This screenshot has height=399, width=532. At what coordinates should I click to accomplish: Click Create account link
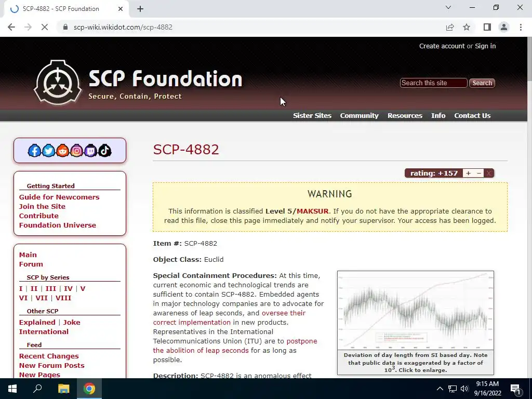click(442, 46)
